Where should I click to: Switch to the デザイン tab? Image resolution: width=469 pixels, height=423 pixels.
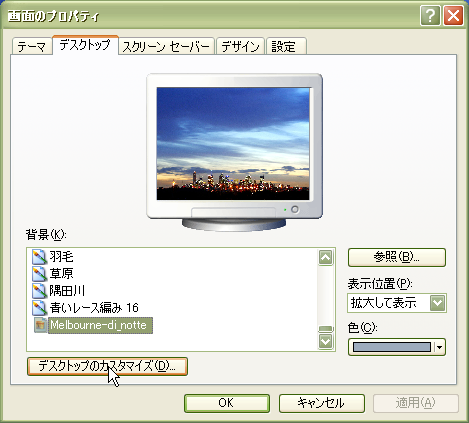[x=240, y=46]
